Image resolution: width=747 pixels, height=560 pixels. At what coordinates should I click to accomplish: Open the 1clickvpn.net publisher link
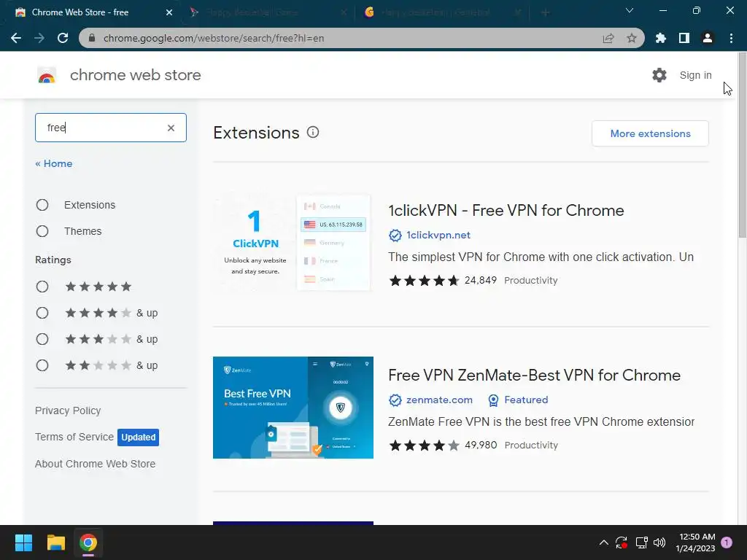(438, 236)
